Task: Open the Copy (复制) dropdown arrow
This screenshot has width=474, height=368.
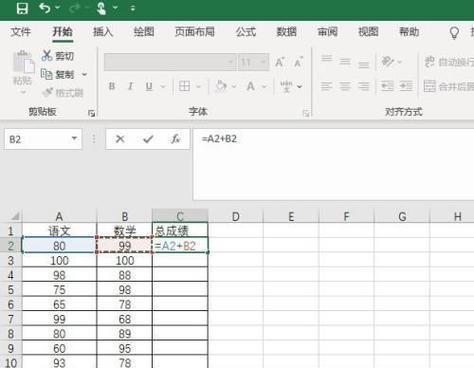Action: (85, 74)
